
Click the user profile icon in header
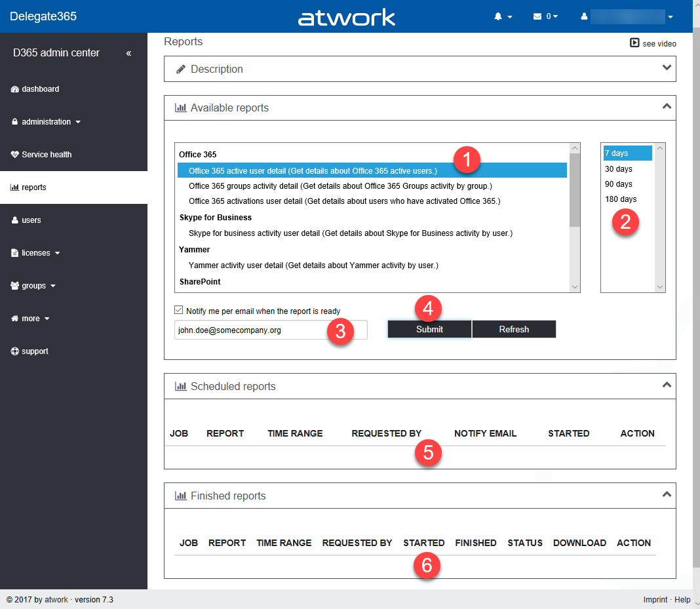pyautogui.click(x=584, y=16)
